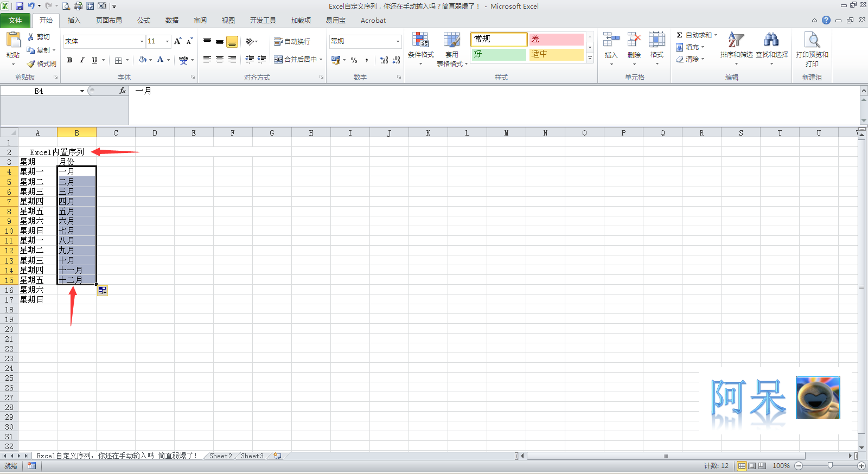The height and width of the screenshot is (474, 868).
Task: Toggle middle vertical alignment
Action: tap(220, 41)
